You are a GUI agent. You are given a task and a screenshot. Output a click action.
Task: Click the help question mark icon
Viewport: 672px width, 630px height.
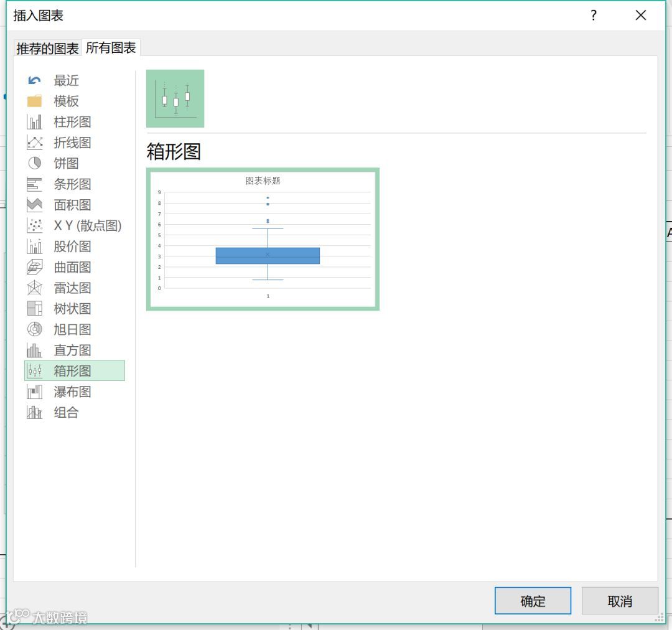593,16
